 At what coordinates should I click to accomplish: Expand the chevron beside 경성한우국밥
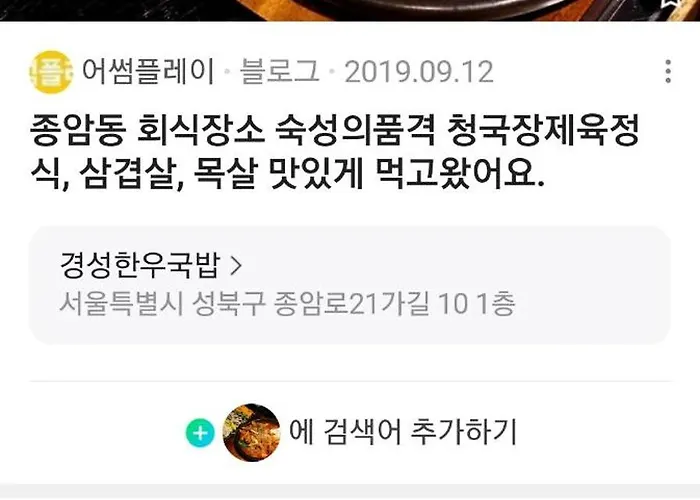[236, 266]
